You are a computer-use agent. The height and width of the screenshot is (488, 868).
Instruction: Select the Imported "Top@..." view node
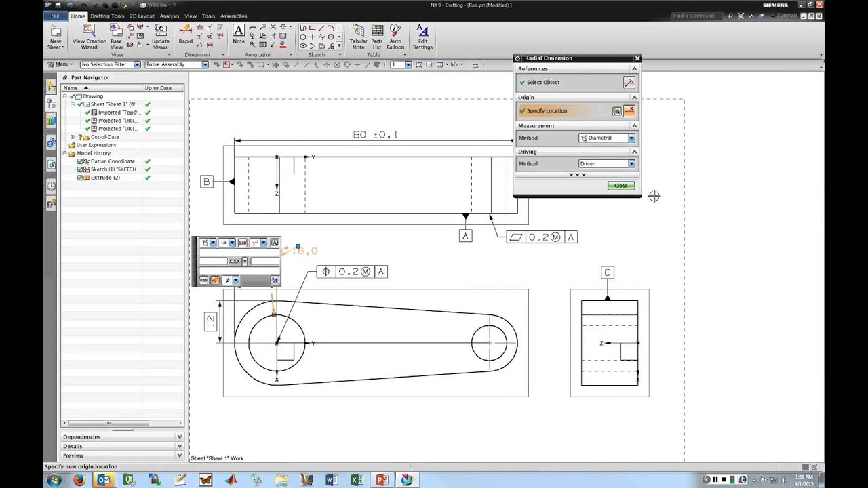tap(118, 113)
